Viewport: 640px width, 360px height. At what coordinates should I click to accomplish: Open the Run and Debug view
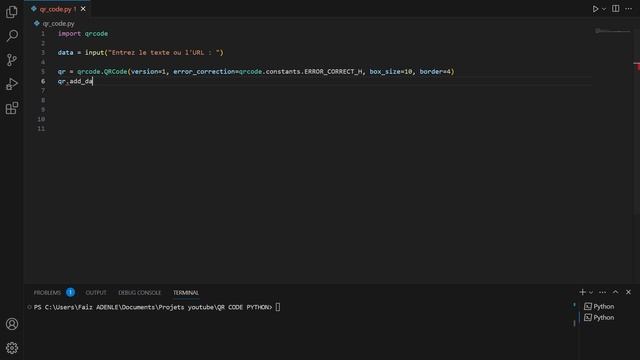[x=12, y=84]
